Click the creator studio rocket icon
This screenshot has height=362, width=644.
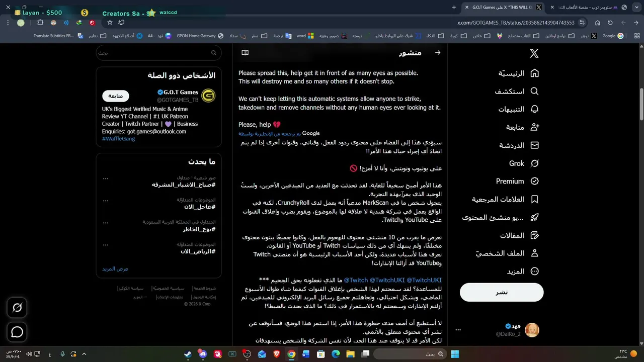[x=534, y=218]
